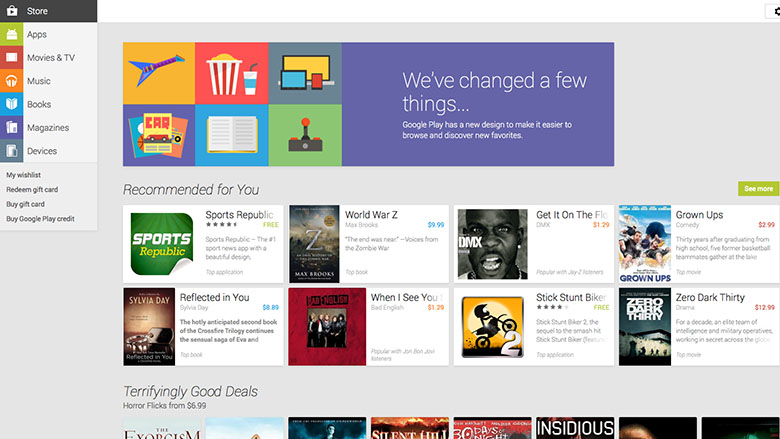Click See more for Recommended for You

[759, 188]
